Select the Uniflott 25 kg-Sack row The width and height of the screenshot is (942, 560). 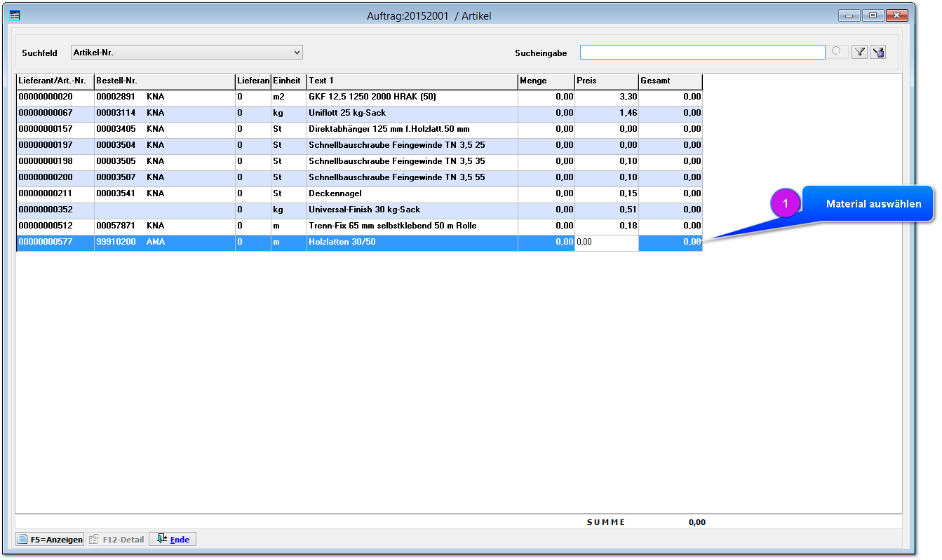(x=359, y=113)
